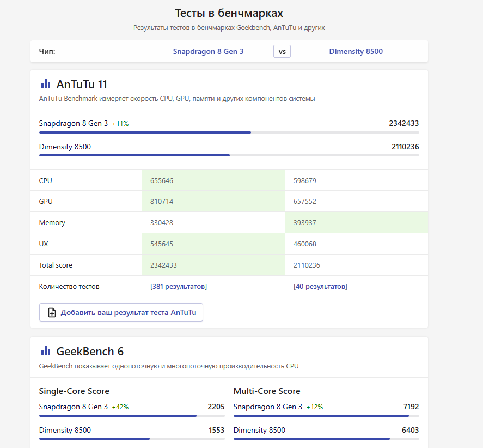Click Добавить ваш результат теста AnTuTu
Image resolution: width=483 pixels, height=448 pixels.
click(121, 312)
